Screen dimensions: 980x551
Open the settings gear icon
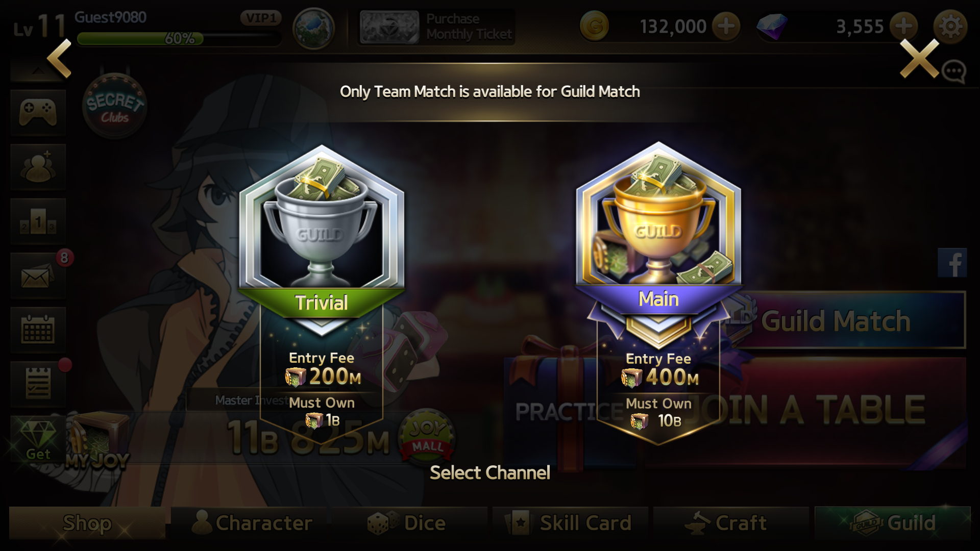(950, 26)
